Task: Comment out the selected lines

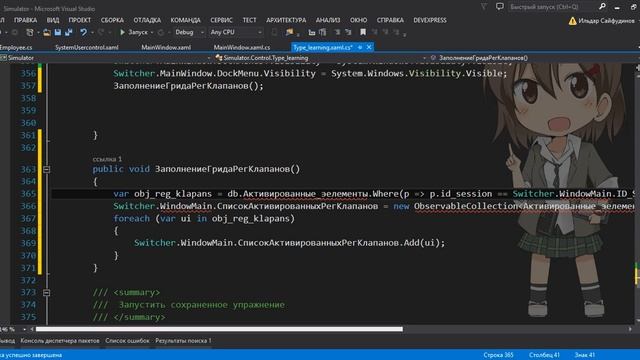Action: pos(337,32)
